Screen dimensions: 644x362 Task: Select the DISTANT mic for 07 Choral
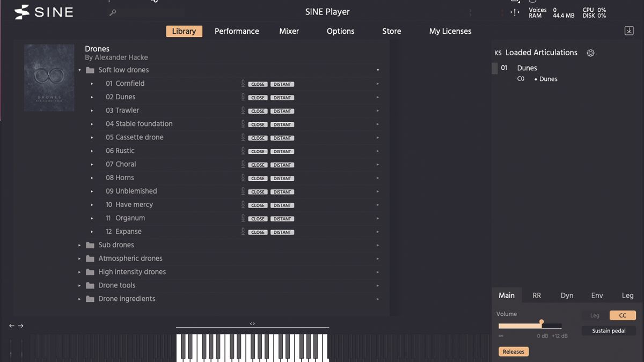[x=282, y=165]
